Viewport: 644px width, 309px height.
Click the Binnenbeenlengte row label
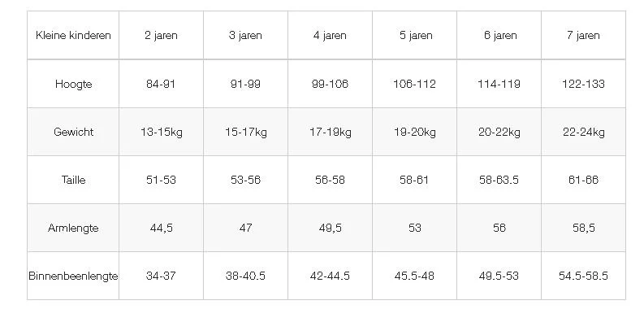pos(73,276)
